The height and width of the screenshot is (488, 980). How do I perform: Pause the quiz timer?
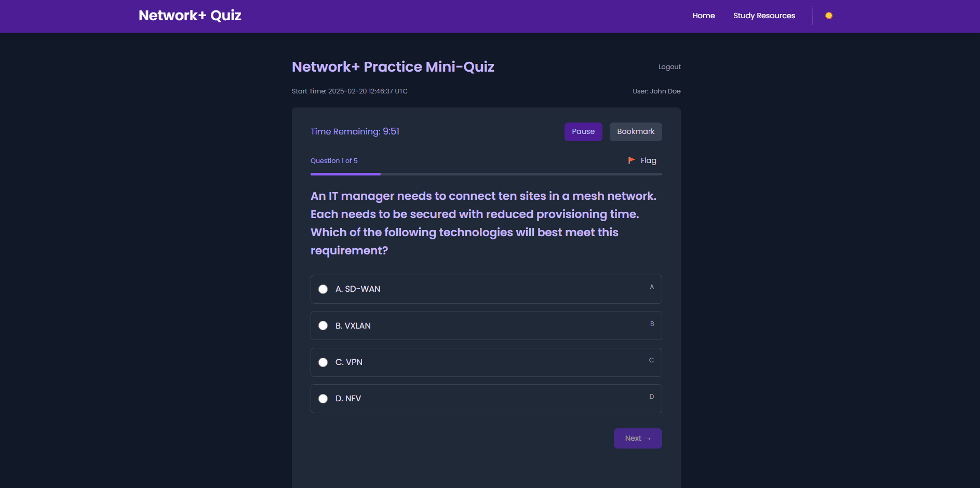pos(583,132)
